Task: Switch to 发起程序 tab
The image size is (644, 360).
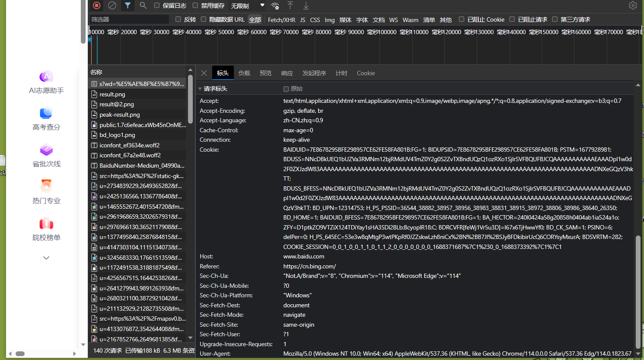Action: click(314, 73)
